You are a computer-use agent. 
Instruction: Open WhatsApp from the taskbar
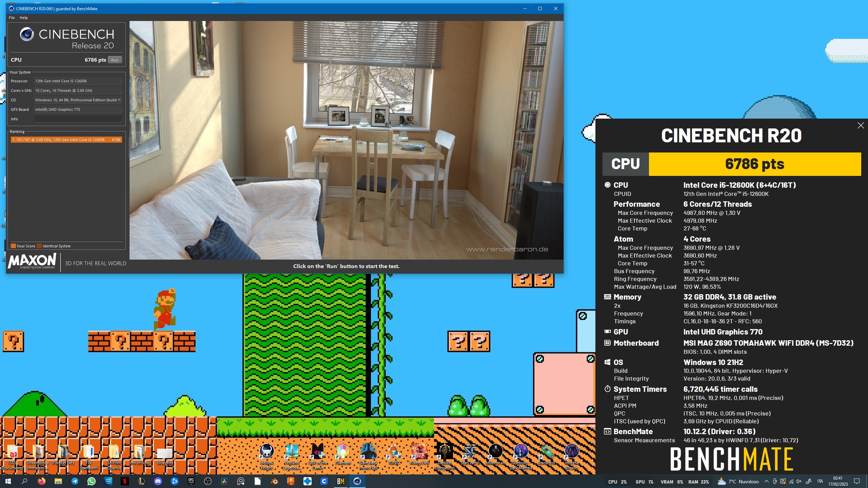click(91, 481)
